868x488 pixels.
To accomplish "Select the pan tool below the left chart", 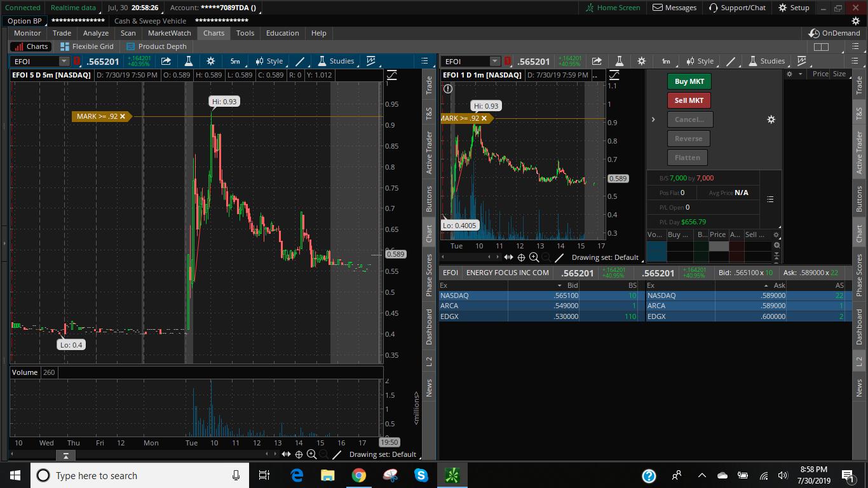I will [286, 454].
